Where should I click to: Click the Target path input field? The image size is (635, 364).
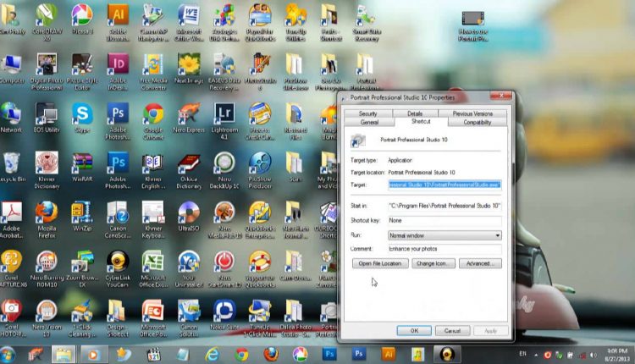point(444,185)
